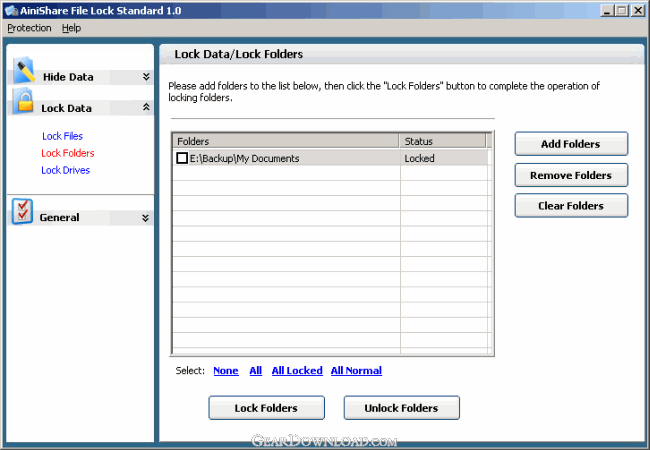Close the AiniShare File Lock window
This screenshot has width=650, height=450.
pos(638,10)
